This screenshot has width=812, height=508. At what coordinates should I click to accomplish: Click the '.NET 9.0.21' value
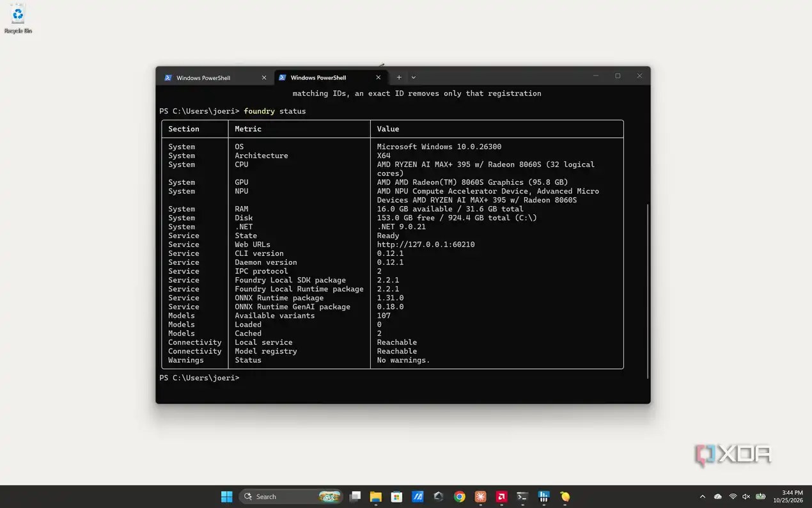point(402,227)
